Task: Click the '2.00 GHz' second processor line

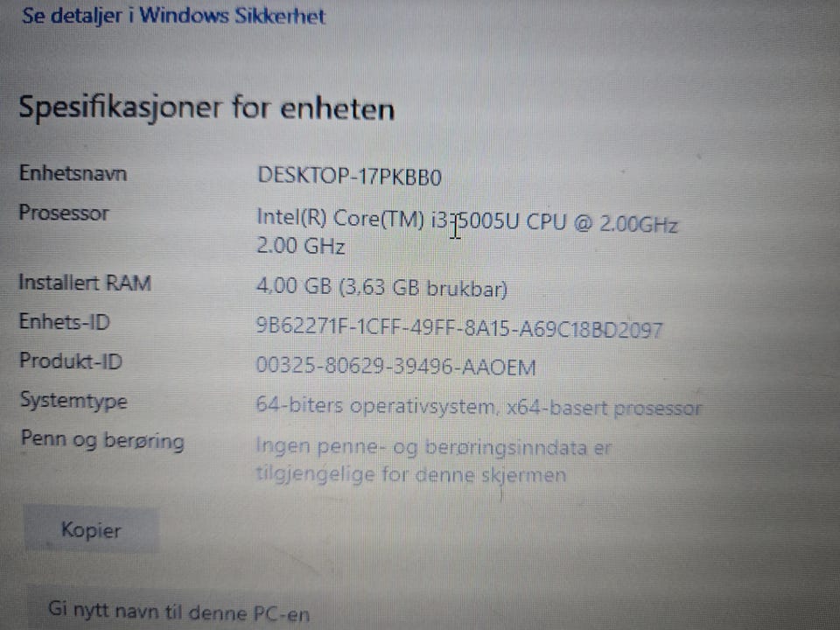Action: point(300,246)
